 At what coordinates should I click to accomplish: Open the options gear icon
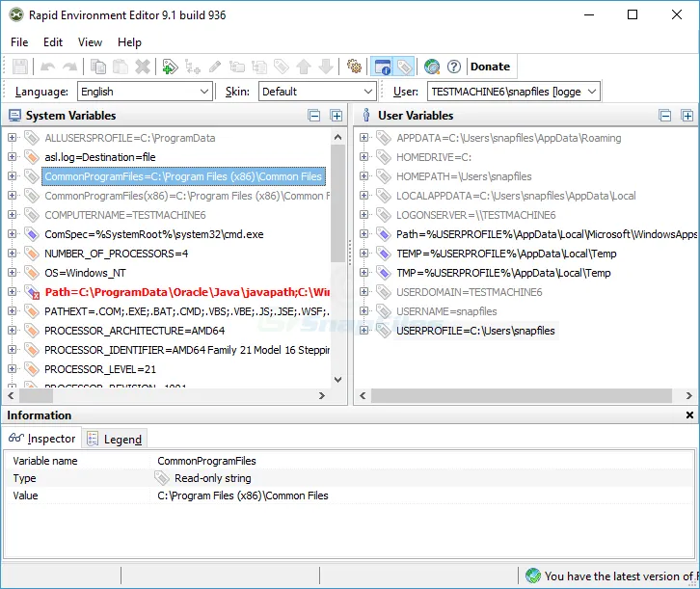(354, 67)
